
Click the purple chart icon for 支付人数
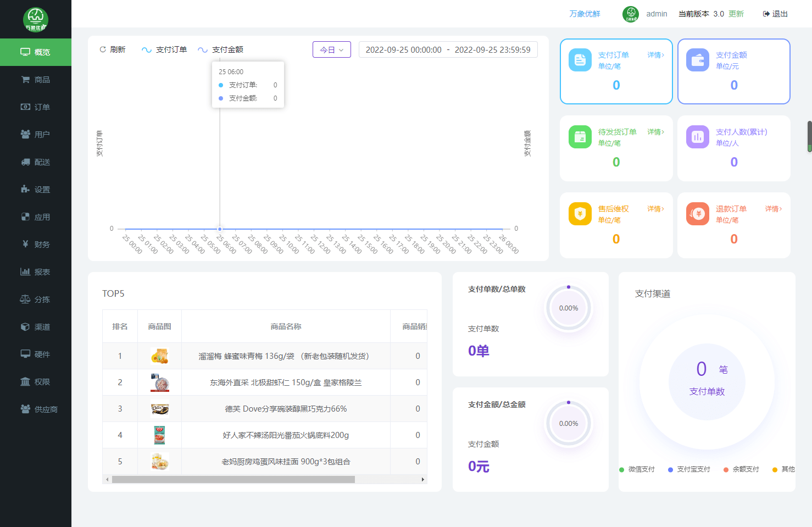[x=697, y=137]
